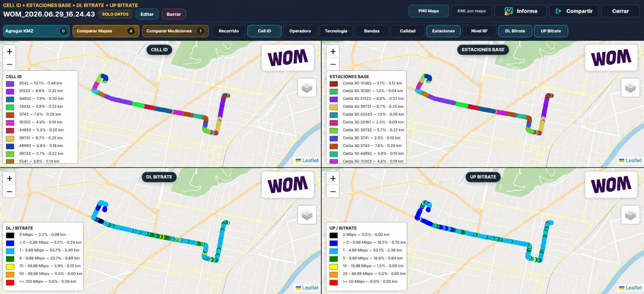Image resolution: width=644 pixels, height=294 pixels.
Task: Zoom in on the UP Bitrate map
Action: coord(333,178)
